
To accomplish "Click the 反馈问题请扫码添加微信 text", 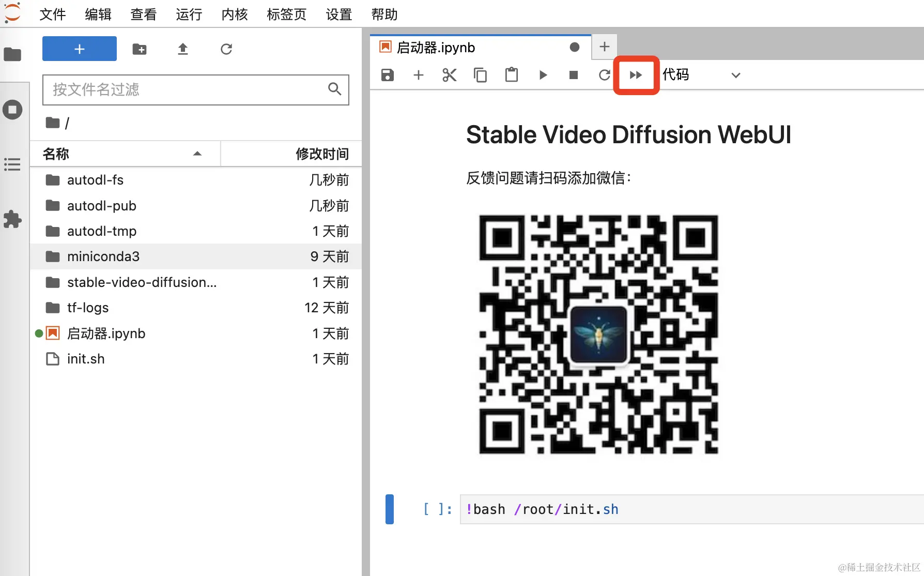I will (548, 178).
